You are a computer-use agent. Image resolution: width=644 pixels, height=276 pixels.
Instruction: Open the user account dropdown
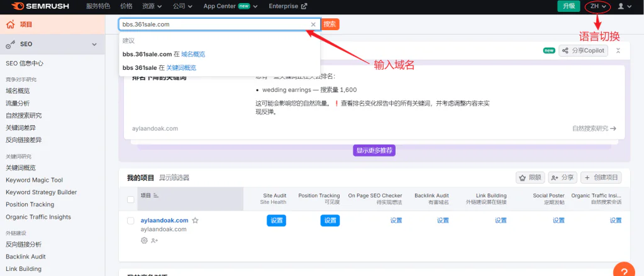(624, 6)
